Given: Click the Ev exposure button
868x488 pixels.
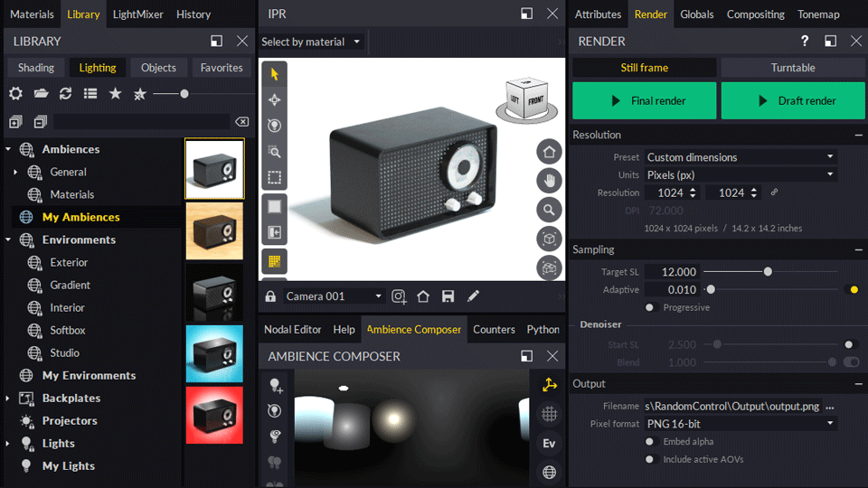Looking at the screenshot, I should 549,443.
